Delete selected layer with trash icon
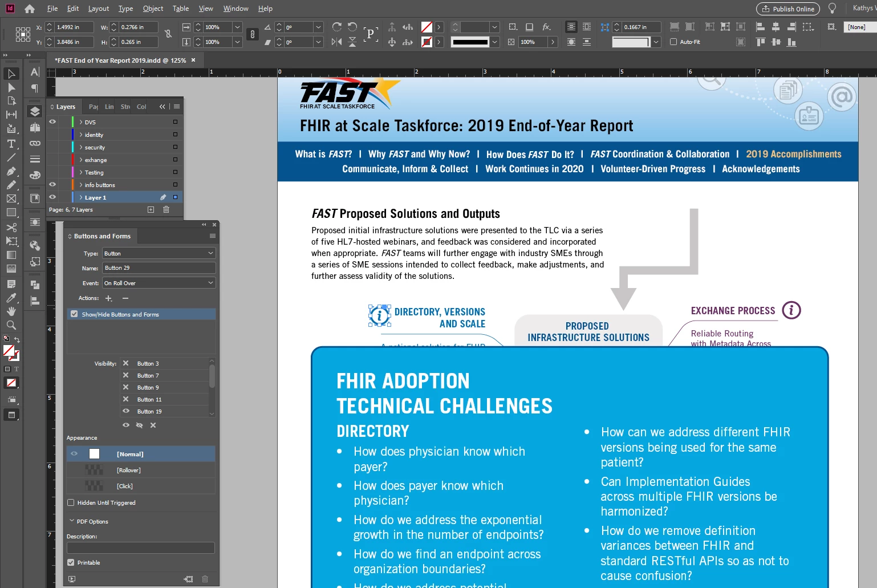This screenshot has width=877, height=588. coord(167,209)
